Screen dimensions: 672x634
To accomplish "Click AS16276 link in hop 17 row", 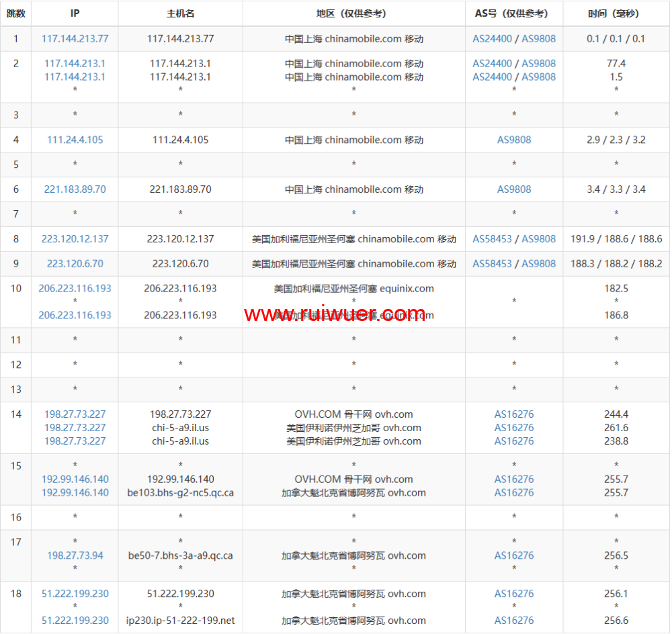I will (x=514, y=555).
